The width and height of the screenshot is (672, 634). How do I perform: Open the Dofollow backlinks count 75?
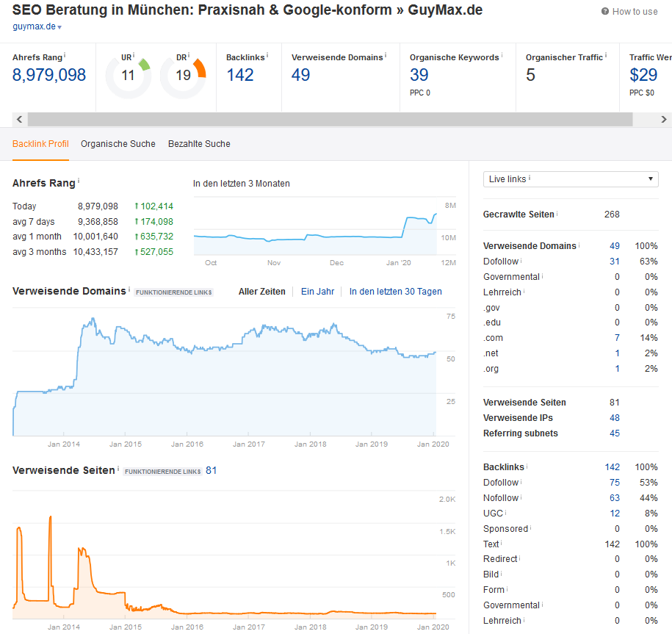[615, 483]
